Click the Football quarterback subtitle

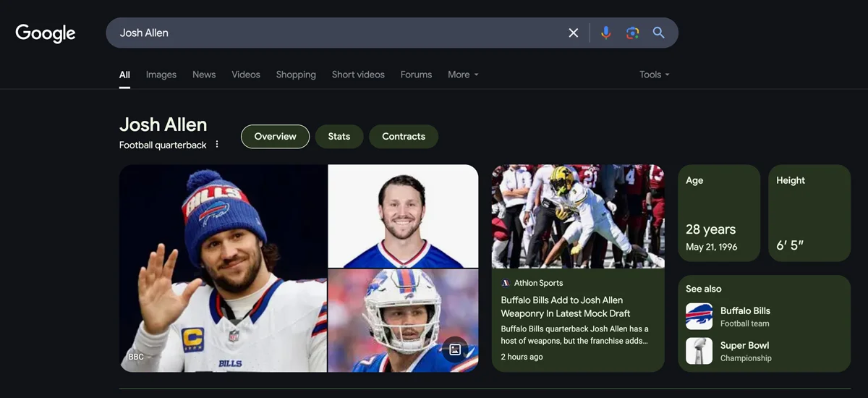tap(163, 145)
